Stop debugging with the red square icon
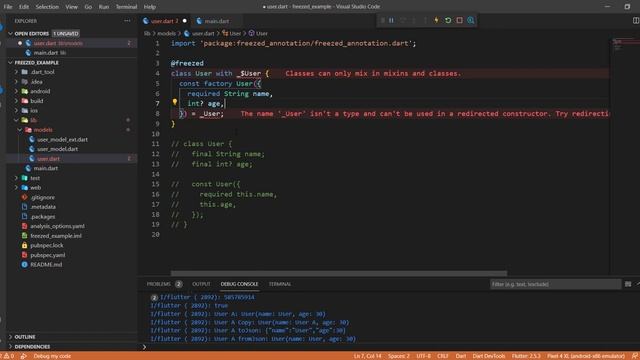 point(459,20)
